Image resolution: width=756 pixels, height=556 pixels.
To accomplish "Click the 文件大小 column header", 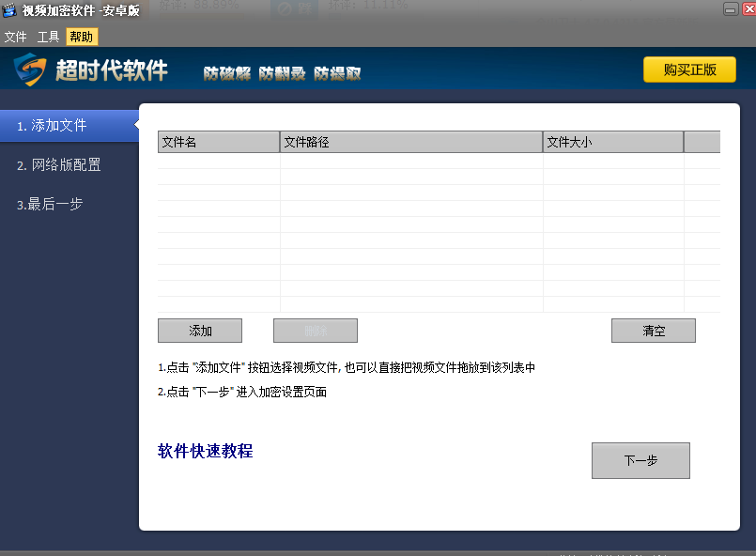I will point(613,142).
